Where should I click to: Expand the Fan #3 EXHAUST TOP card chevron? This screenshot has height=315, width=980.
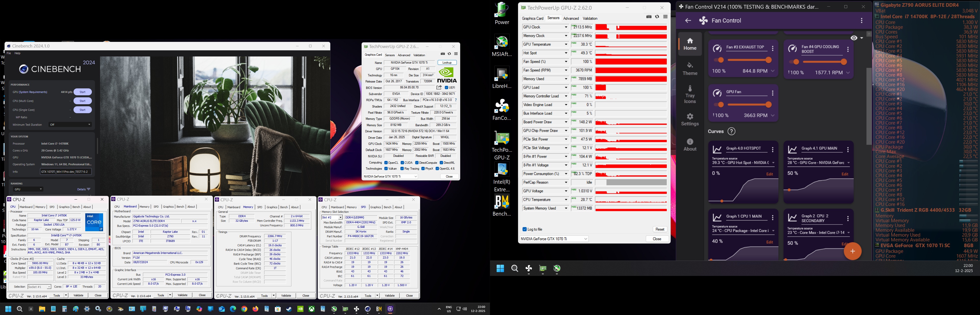point(773,71)
